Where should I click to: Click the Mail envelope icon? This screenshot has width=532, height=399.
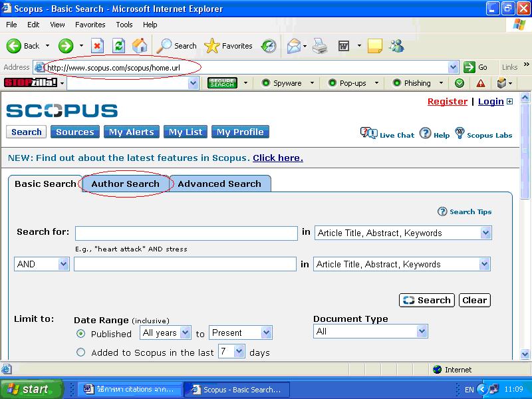click(x=294, y=46)
